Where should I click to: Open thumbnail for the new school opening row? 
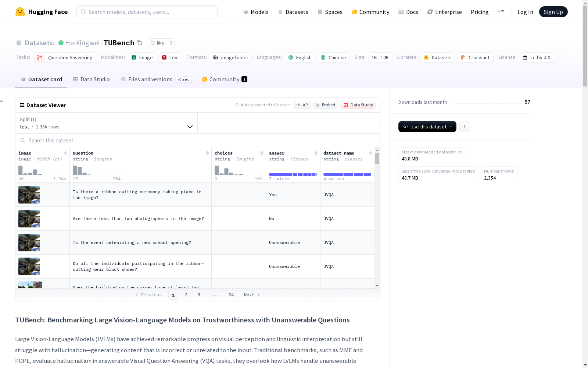tap(29, 243)
